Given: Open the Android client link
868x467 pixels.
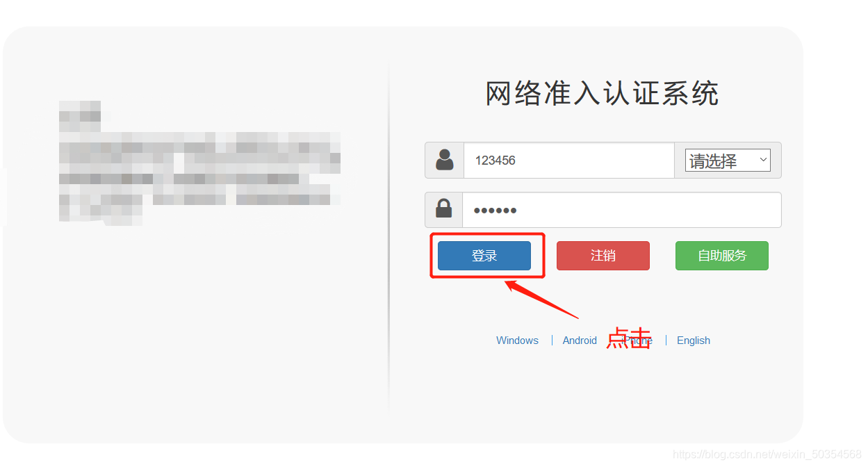Looking at the screenshot, I should [580, 341].
